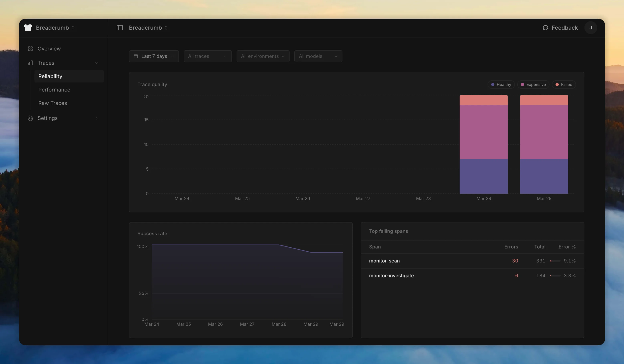Open the Raw Traces sidebar item

[52, 103]
